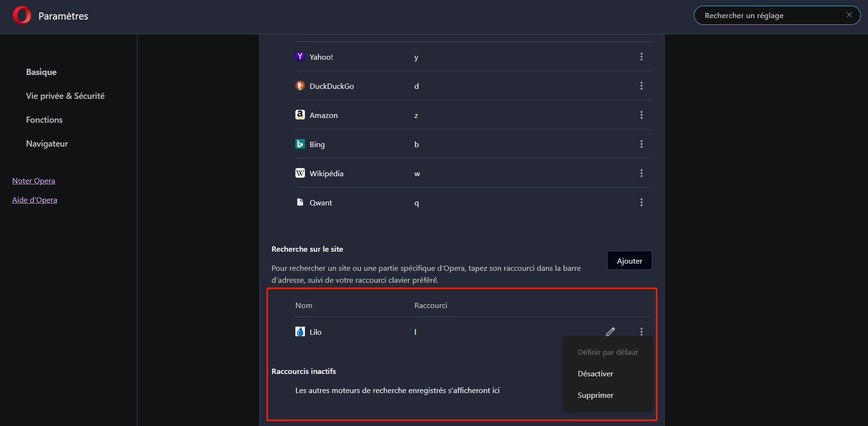Click the Wikipédia favicon

click(300, 173)
